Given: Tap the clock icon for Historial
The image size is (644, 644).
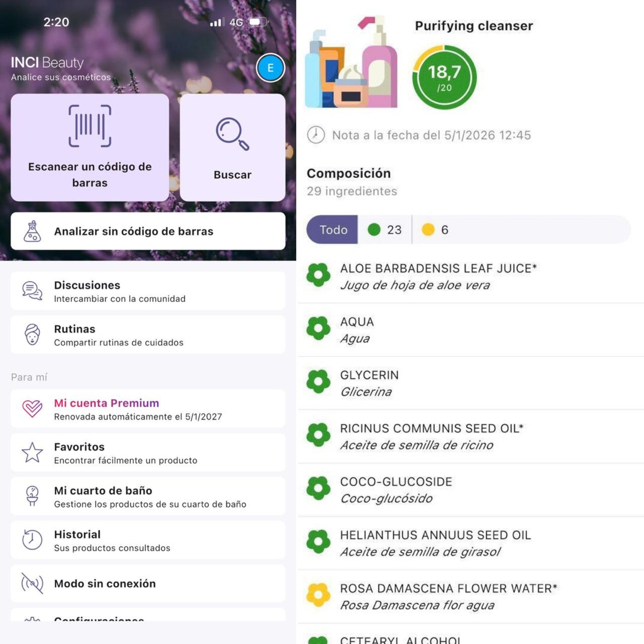Looking at the screenshot, I should coord(32,540).
